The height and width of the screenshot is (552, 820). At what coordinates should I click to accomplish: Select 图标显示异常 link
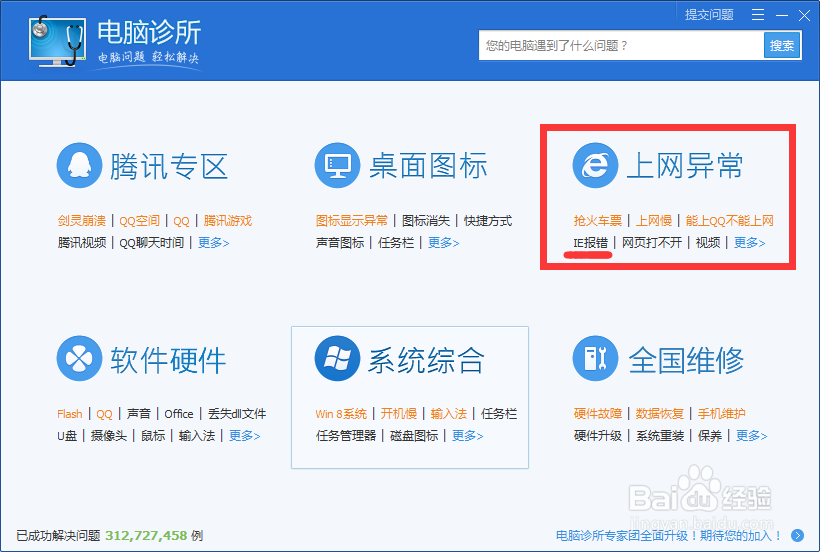point(352,221)
